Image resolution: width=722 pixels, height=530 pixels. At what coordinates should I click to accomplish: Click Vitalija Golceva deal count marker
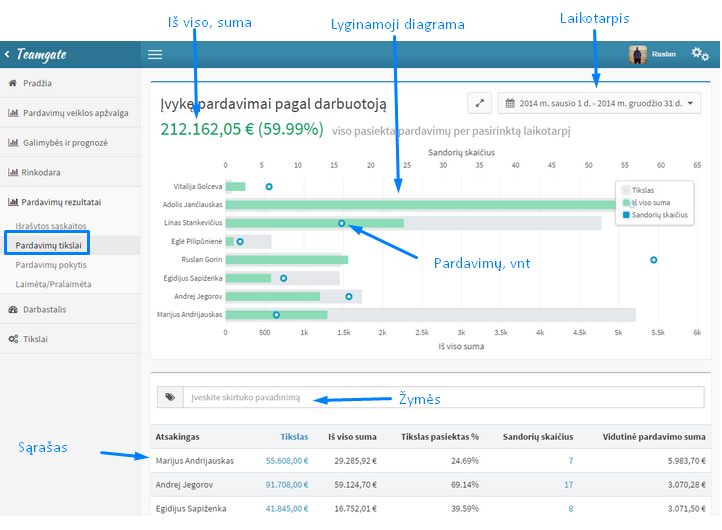tap(269, 186)
